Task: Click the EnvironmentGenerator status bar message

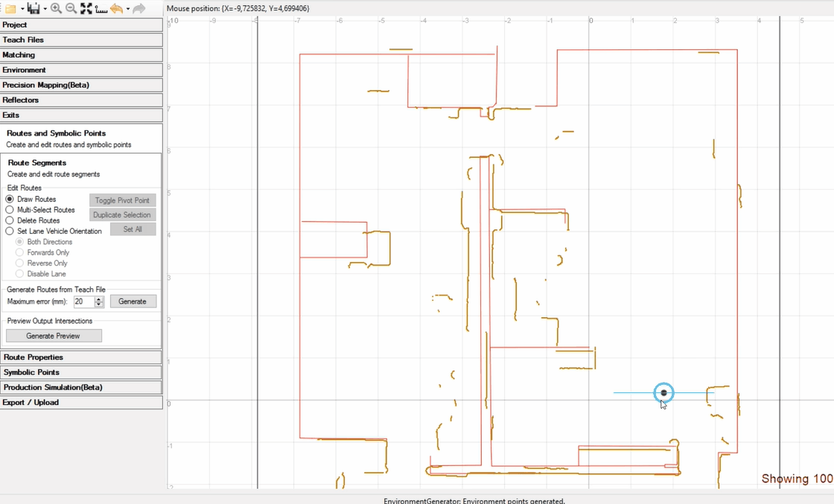Action: tap(474, 501)
